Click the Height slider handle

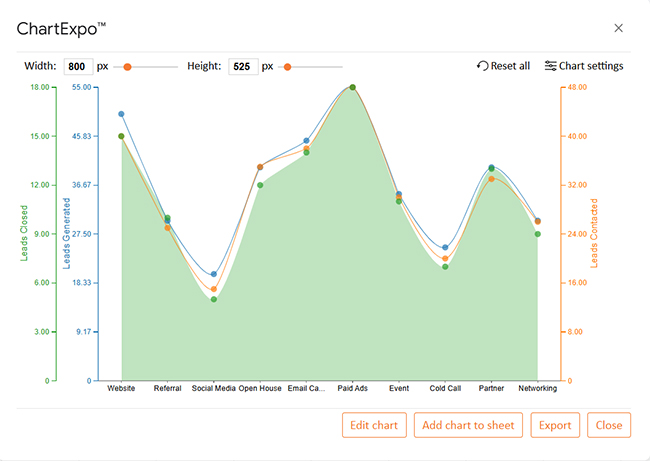(x=287, y=67)
